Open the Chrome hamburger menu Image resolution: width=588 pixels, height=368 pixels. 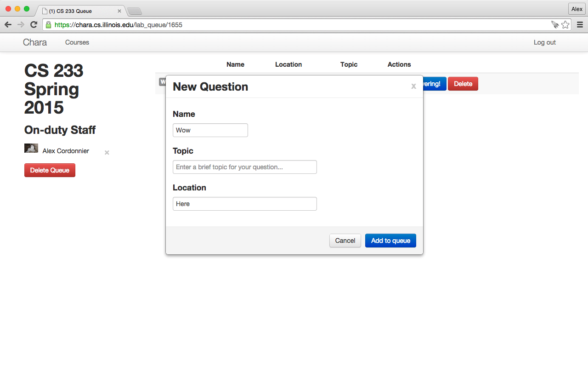point(580,25)
